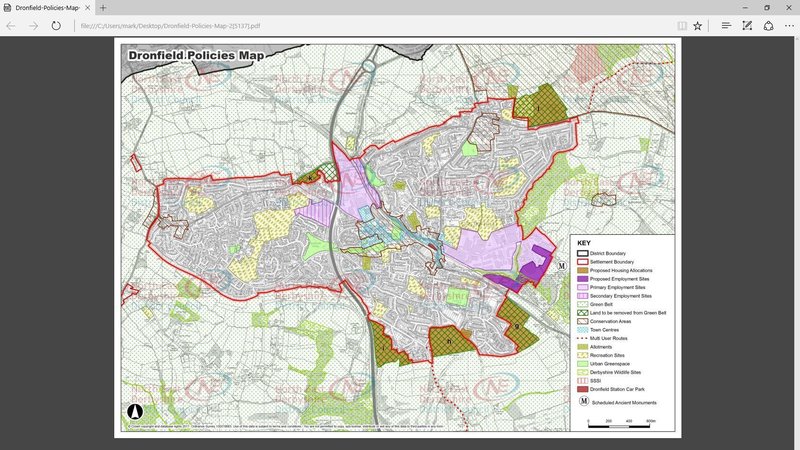The image size is (800, 450).
Task: Click the Scheduled Ancient Monuments M symbol
Action: [583, 402]
